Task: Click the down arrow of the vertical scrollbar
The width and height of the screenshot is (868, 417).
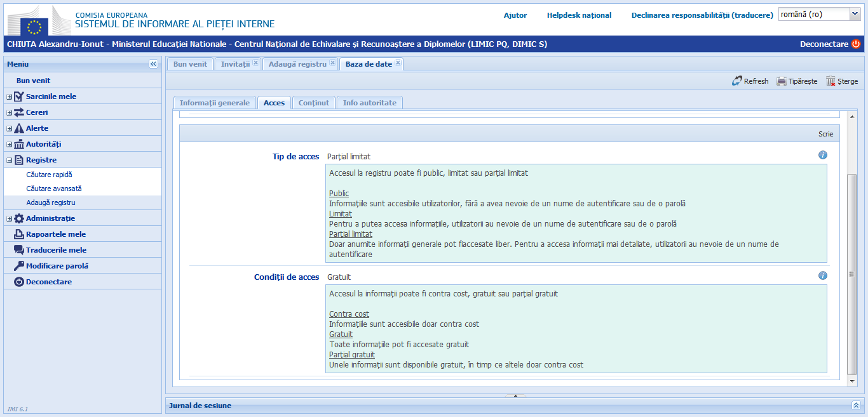Action: click(x=851, y=381)
